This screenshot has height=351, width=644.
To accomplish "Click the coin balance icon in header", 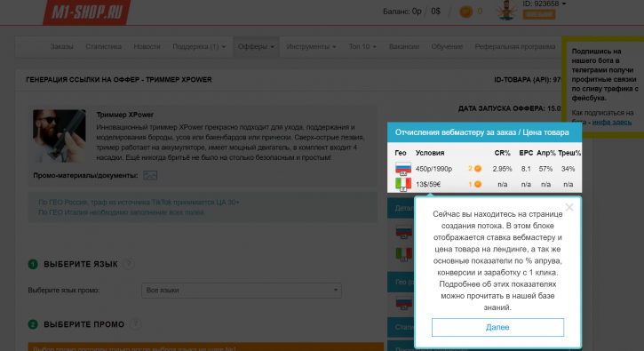I will [465, 12].
